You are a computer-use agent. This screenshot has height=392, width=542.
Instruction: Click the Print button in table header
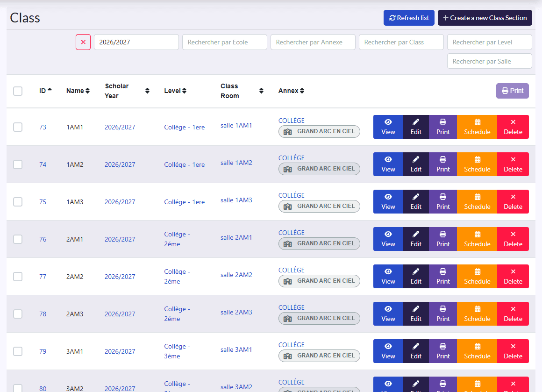pyautogui.click(x=513, y=91)
